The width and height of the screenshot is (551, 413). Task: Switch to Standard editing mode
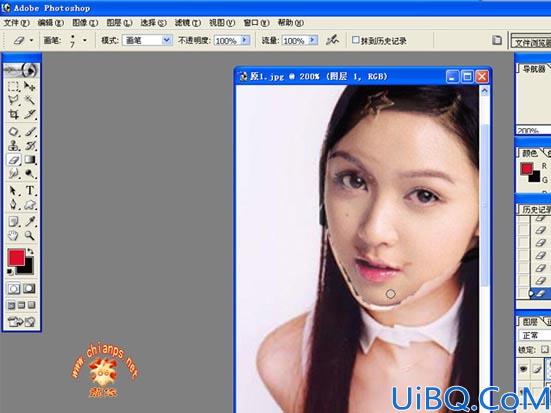[14, 289]
